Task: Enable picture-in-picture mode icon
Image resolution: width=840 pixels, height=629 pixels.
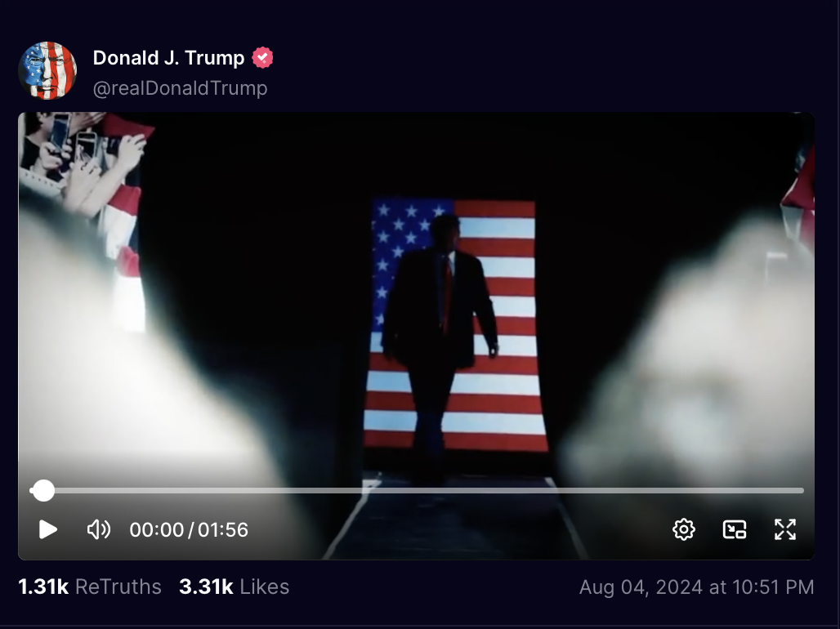Action: coord(735,529)
